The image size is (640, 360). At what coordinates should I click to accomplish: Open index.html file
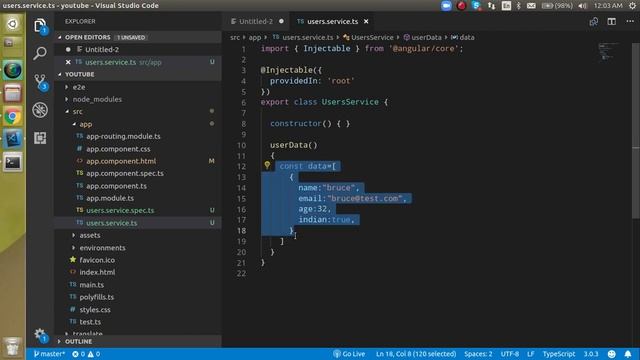(x=97, y=272)
